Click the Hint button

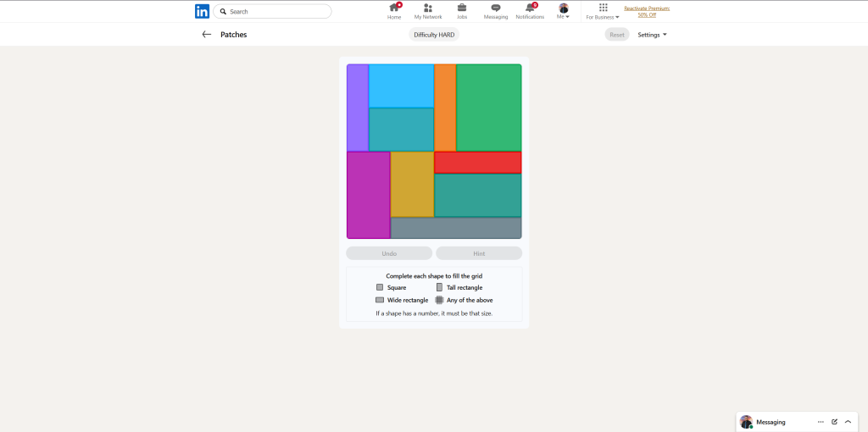pos(479,253)
